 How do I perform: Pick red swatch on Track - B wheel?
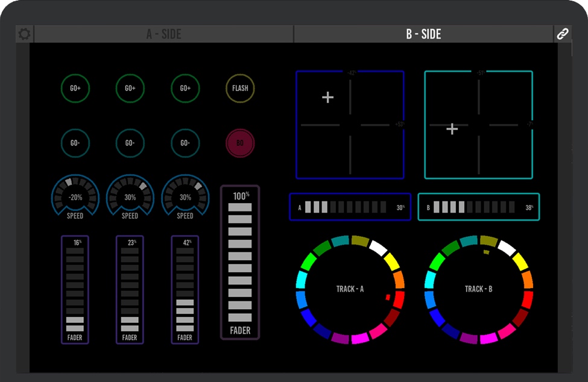527,299
